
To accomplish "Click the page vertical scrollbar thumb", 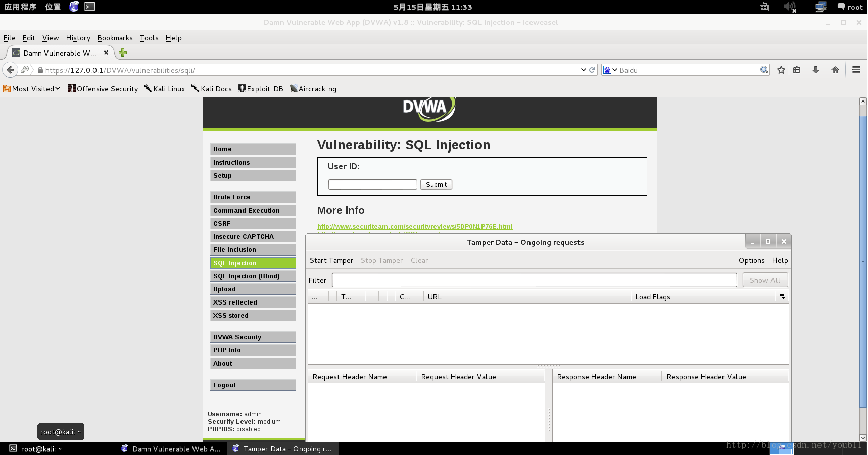I will (x=863, y=261).
